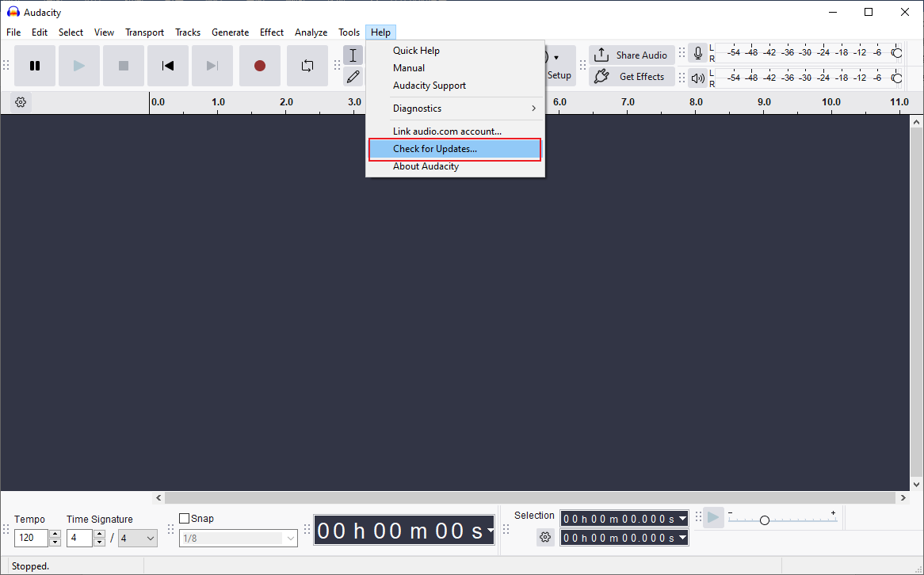Activate the Skip to End button

212,66
